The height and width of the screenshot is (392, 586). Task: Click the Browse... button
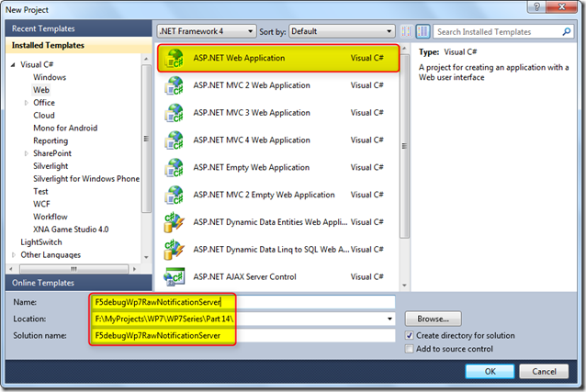pyautogui.click(x=434, y=319)
